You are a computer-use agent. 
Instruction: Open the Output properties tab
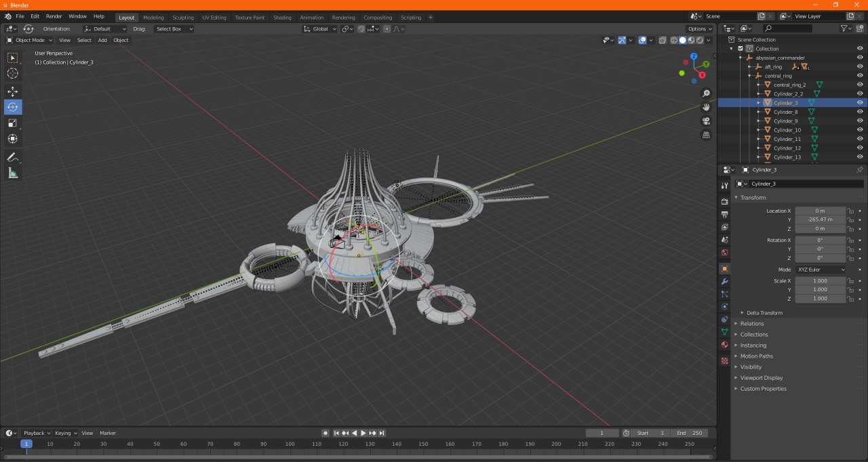724,214
